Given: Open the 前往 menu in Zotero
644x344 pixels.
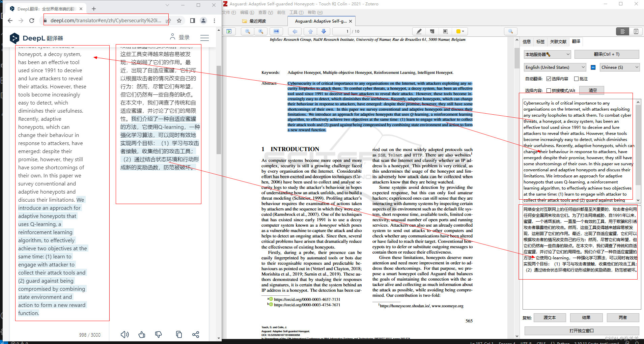Looking at the screenshot, I should (281, 12).
